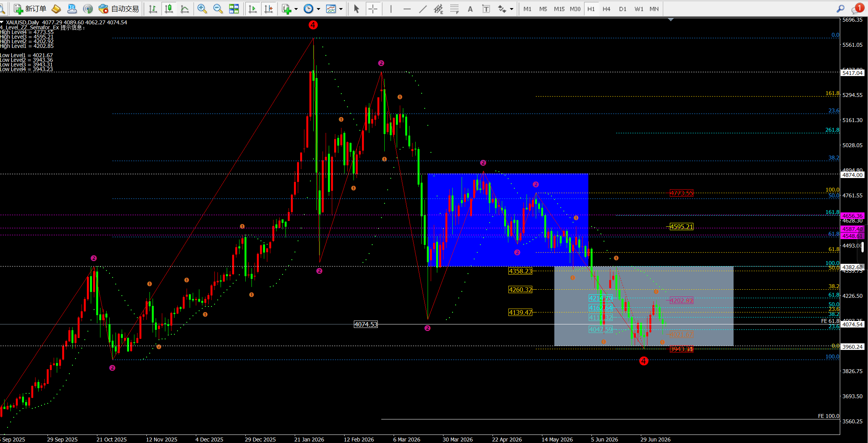Switch to the D1 timeframe
This screenshot has width=868, height=443.
[x=623, y=8]
